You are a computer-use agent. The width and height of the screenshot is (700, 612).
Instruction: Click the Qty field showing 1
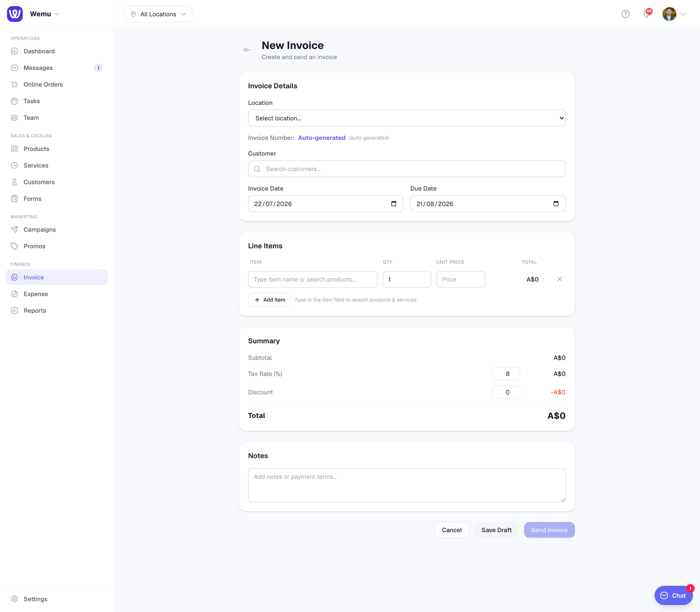[x=407, y=279]
